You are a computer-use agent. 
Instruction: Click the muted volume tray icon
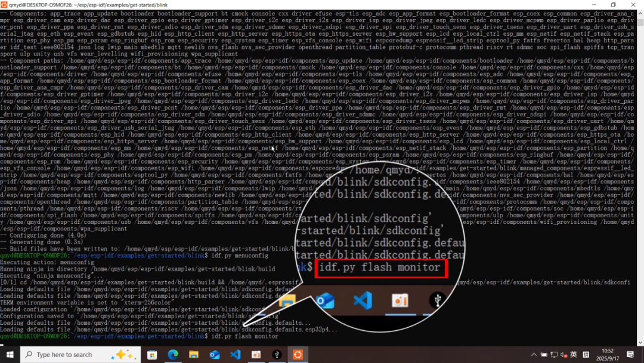(564, 355)
